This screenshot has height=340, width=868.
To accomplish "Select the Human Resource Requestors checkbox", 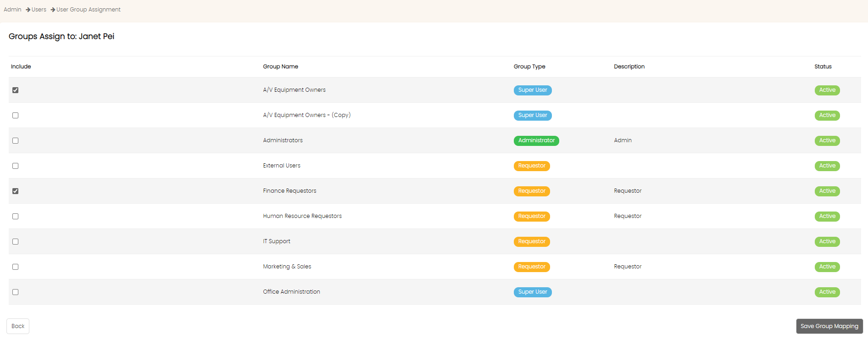I will [x=16, y=217].
